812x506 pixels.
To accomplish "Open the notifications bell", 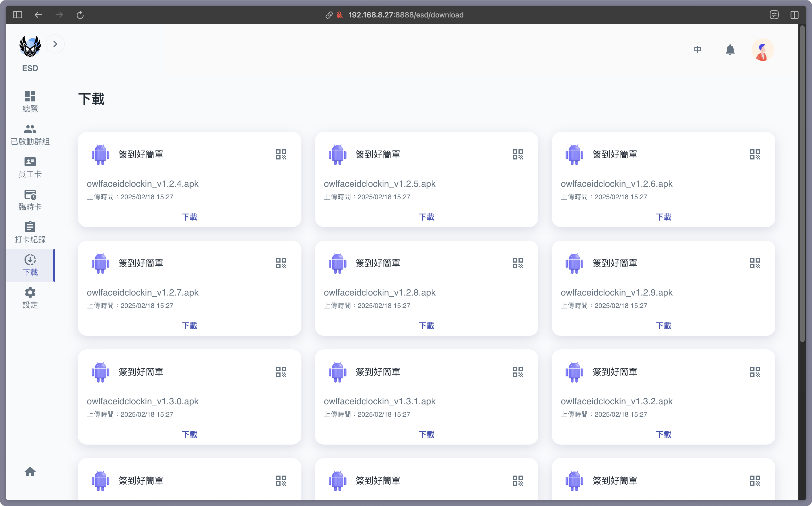I will coord(730,50).
